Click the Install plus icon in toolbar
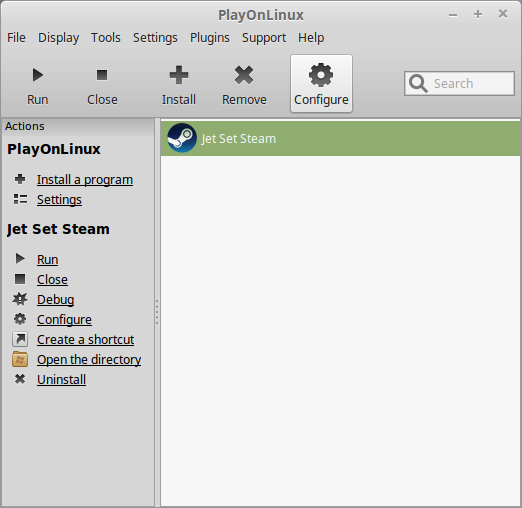The image size is (522, 508). [179, 75]
